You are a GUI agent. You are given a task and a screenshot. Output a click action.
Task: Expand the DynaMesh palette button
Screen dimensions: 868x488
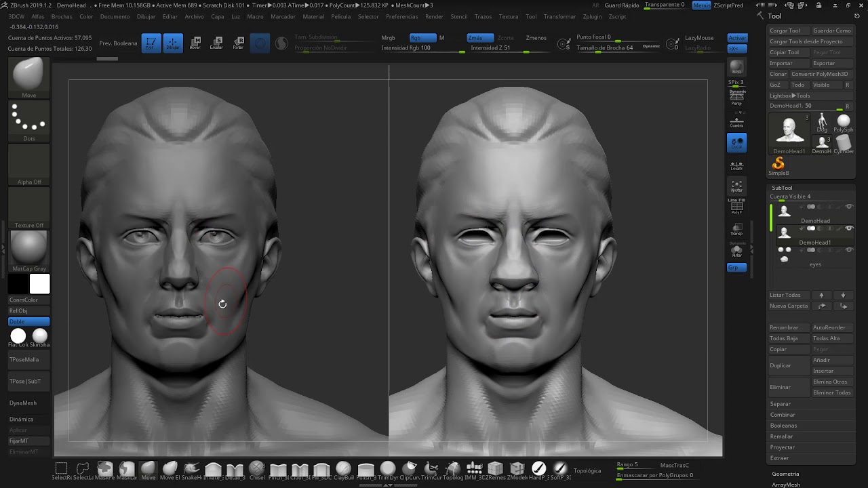coord(28,403)
